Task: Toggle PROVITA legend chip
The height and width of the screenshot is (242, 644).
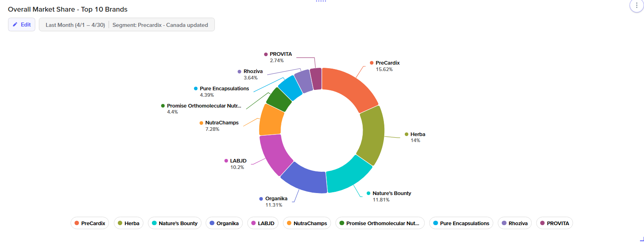Action: tap(555, 223)
